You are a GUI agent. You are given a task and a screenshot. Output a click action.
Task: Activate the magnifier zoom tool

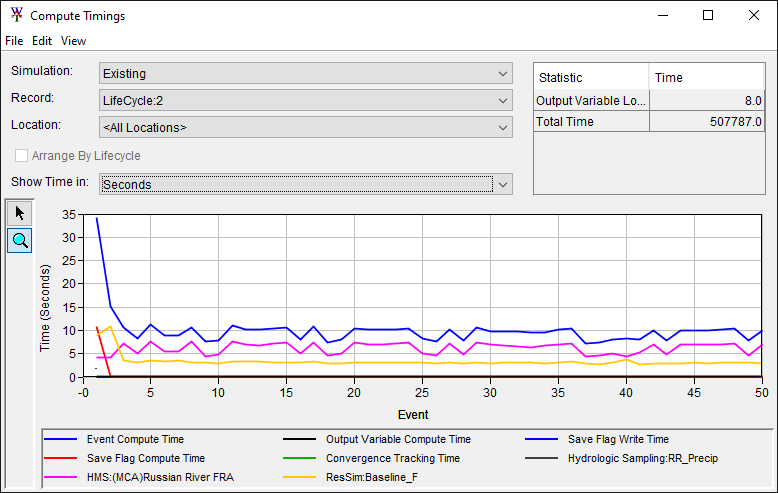point(19,241)
